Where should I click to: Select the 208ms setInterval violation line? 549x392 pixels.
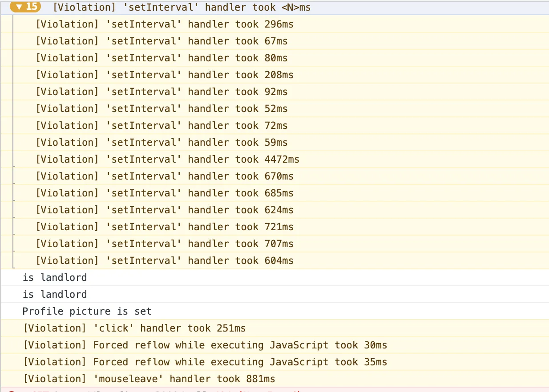tap(165, 75)
